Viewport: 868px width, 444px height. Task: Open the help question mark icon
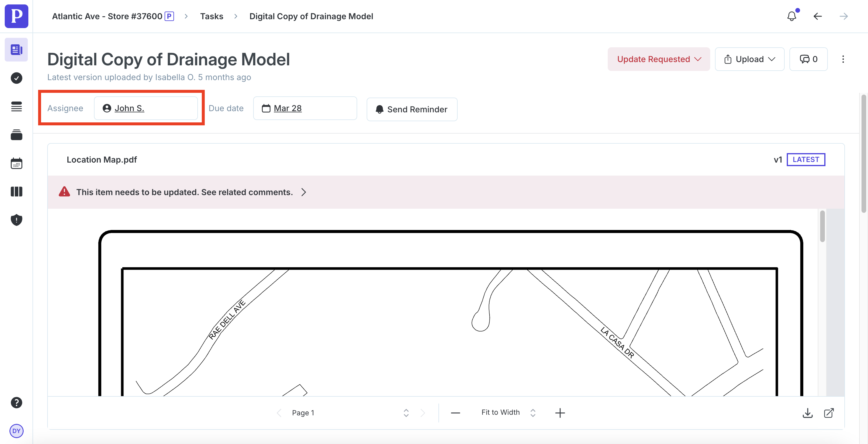tap(16, 403)
